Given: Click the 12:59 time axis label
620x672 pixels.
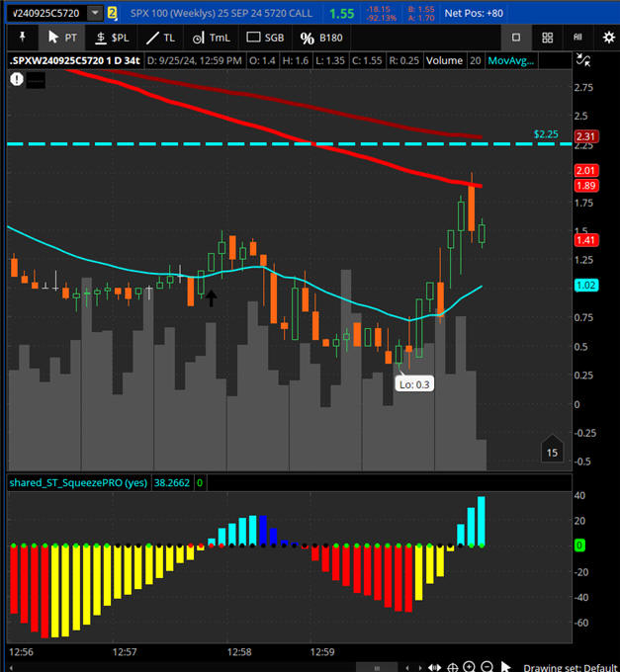Looking at the screenshot, I should tap(322, 652).
